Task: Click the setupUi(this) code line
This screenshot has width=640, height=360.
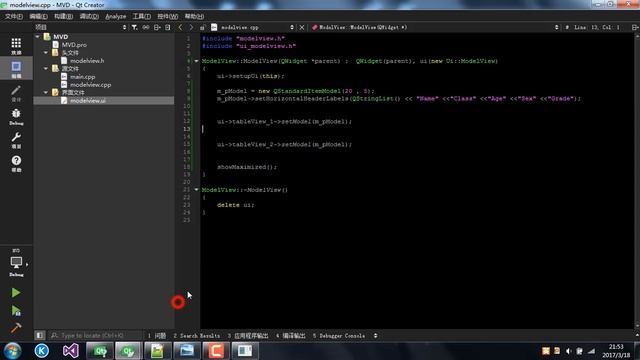Action: [250, 76]
